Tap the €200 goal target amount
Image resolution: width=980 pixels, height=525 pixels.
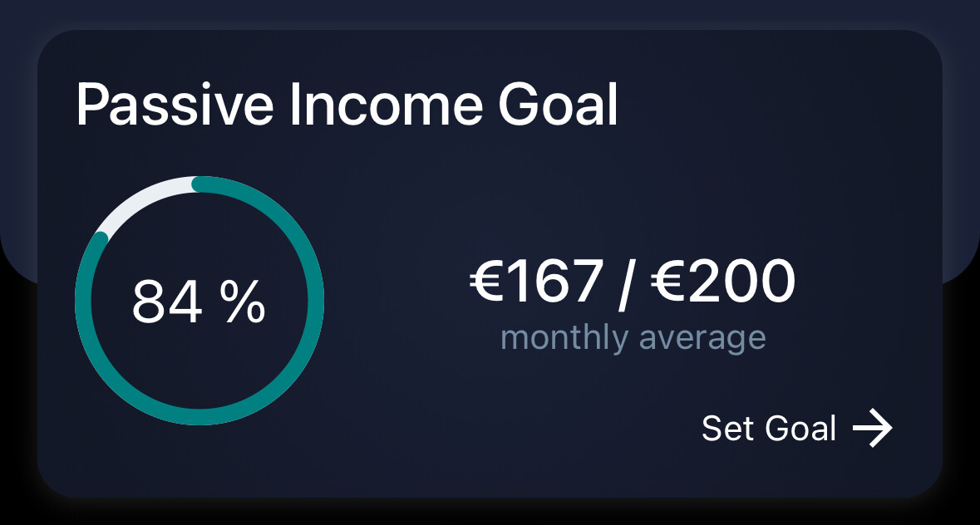(722, 281)
